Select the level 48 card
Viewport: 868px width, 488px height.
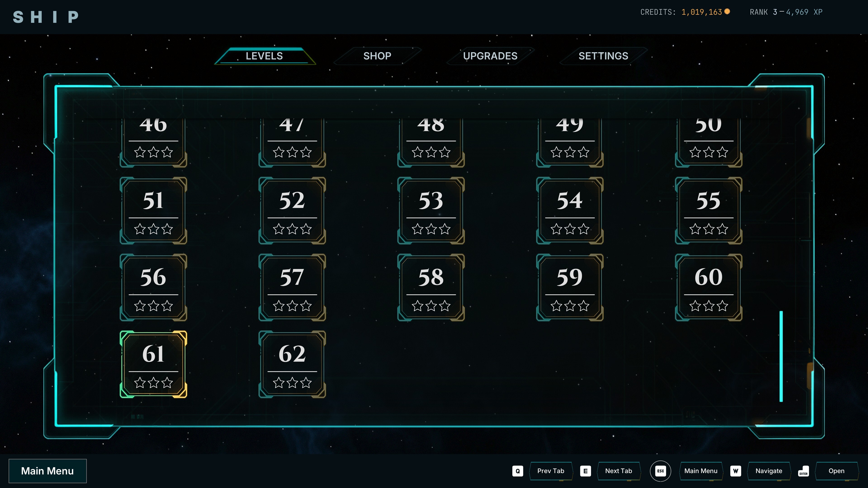pos(431,143)
